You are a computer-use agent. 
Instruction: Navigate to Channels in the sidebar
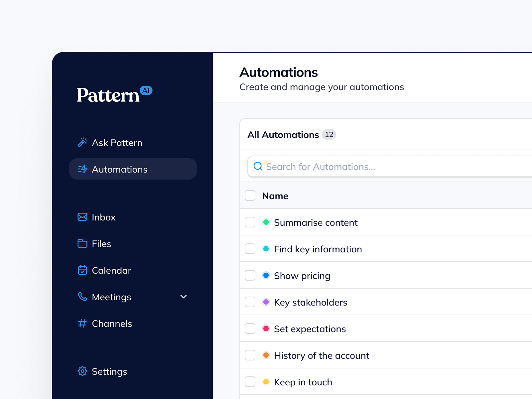133,323
